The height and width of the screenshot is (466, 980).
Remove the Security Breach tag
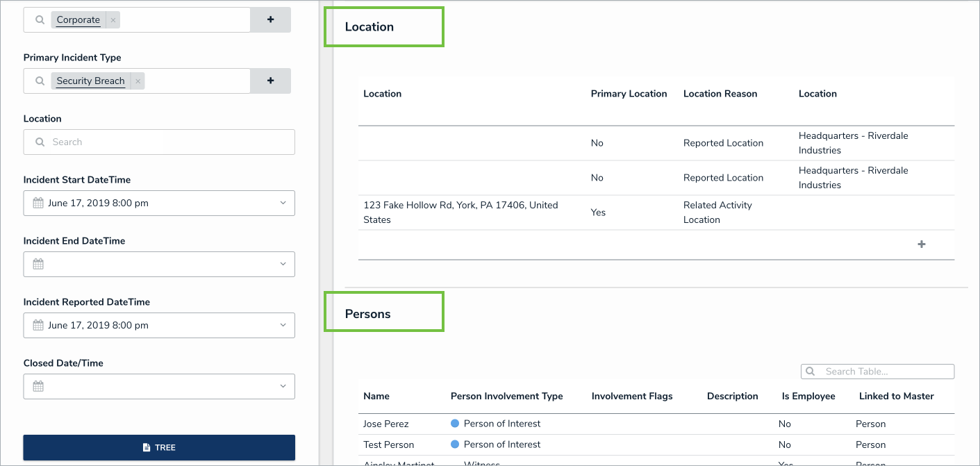coord(138,81)
